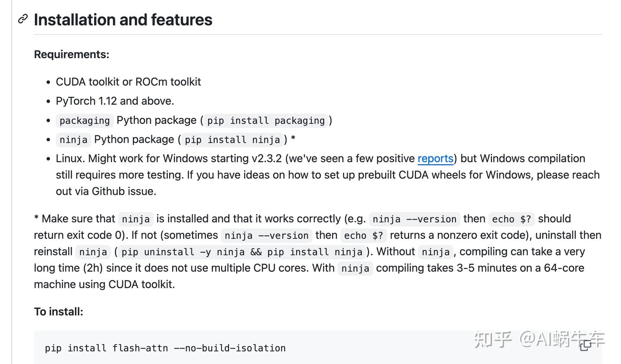Click the "PyTorch 1.12 and above." bullet
The image size is (621, 364).
tap(115, 101)
